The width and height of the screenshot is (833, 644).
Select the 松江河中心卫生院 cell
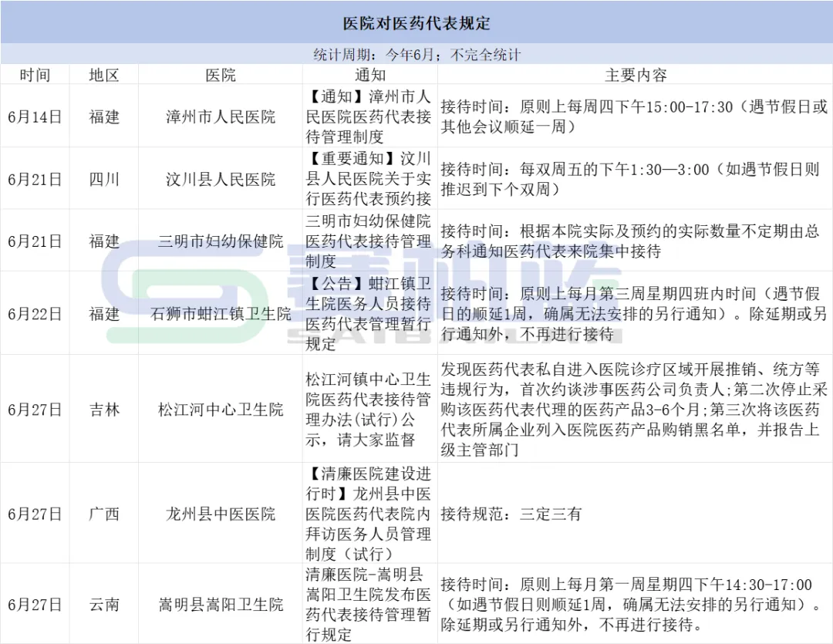[x=221, y=410]
